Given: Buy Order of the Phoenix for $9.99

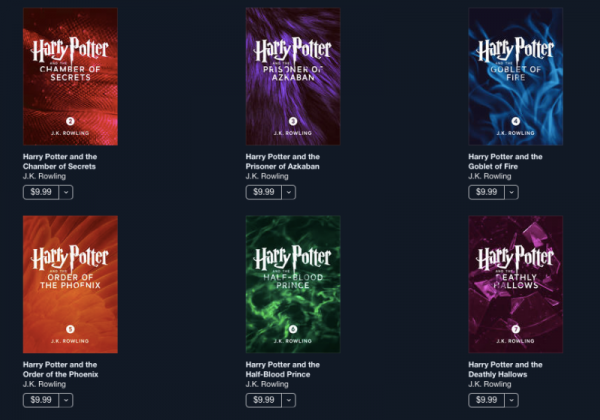Looking at the screenshot, I should tap(41, 400).
